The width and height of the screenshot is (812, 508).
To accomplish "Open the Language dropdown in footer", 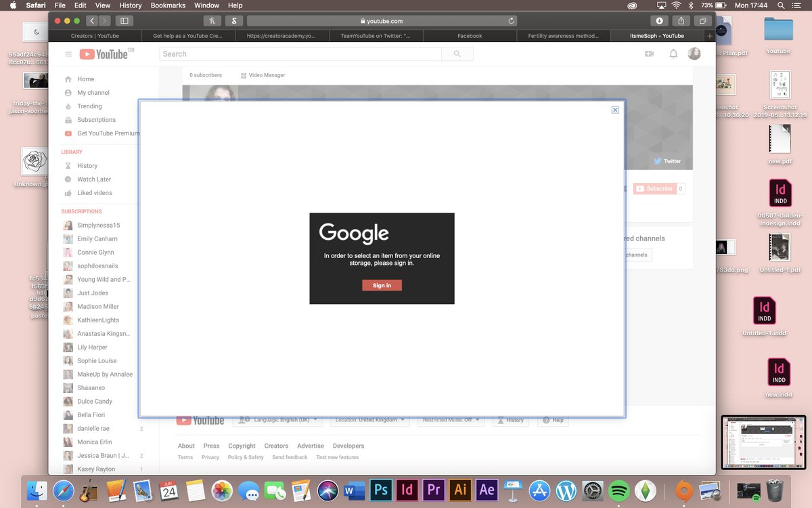I will point(277,420).
